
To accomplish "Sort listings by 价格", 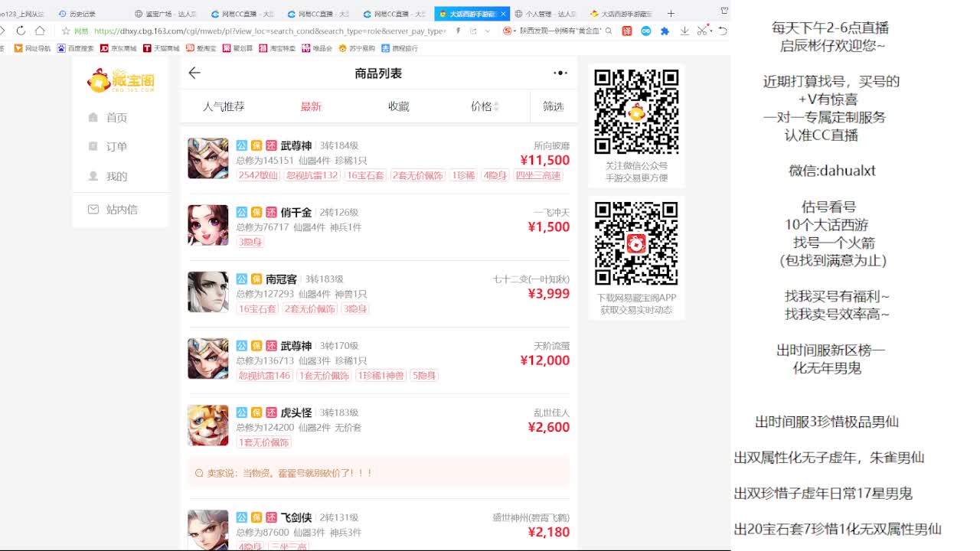I will coord(485,106).
